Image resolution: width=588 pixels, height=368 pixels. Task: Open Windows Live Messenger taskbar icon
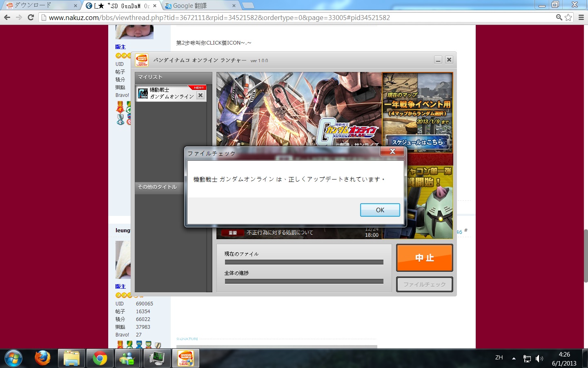(x=128, y=358)
